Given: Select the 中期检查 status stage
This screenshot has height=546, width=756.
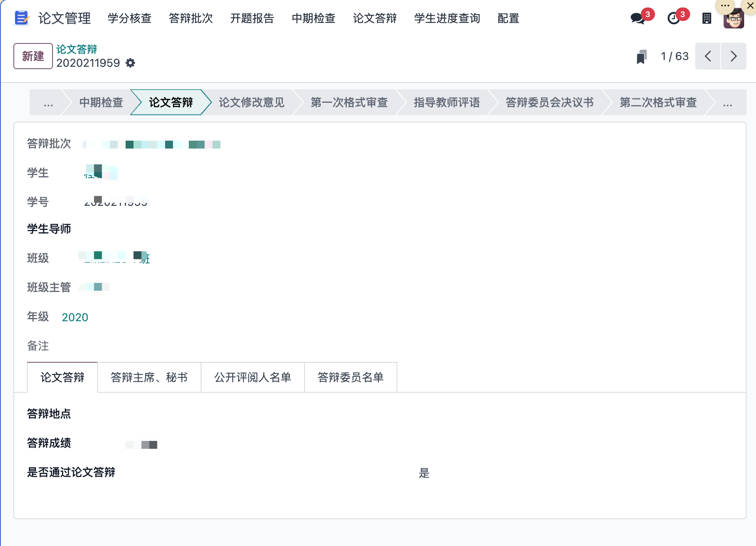Looking at the screenshot, I should [101, 103].
